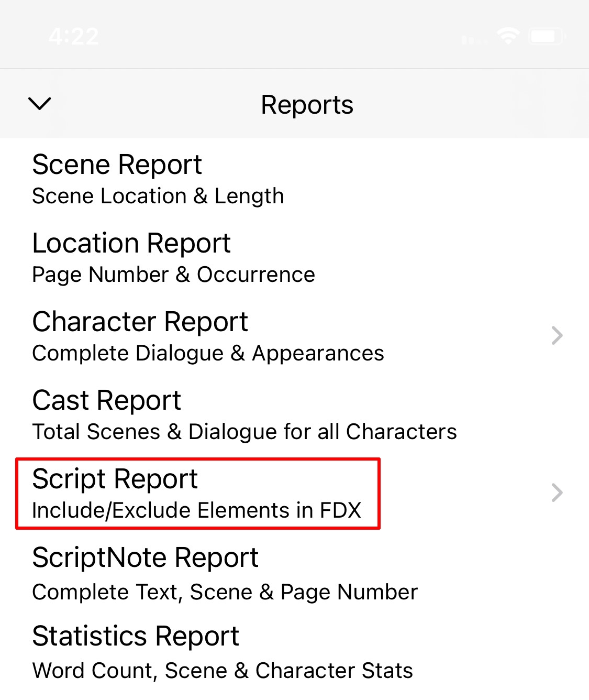Image resolution: width=589 pixels, height=700 pixels.
Task: Tap the Reports title header
Action: click(x=307, y=105)
